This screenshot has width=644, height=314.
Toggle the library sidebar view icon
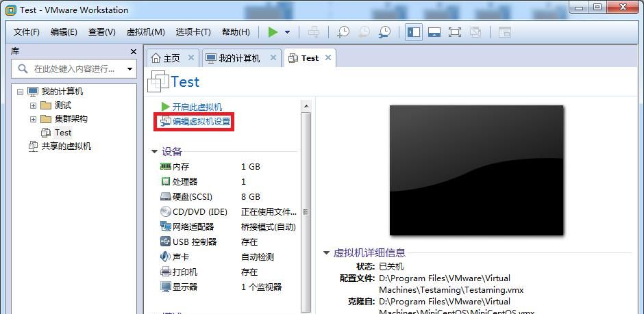pos(414,32)
